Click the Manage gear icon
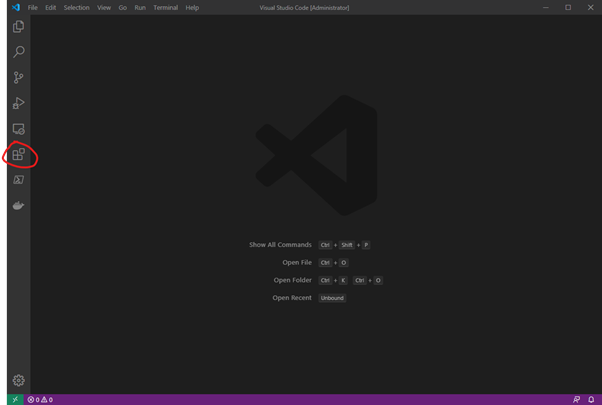602x405 pixels. 18,380
